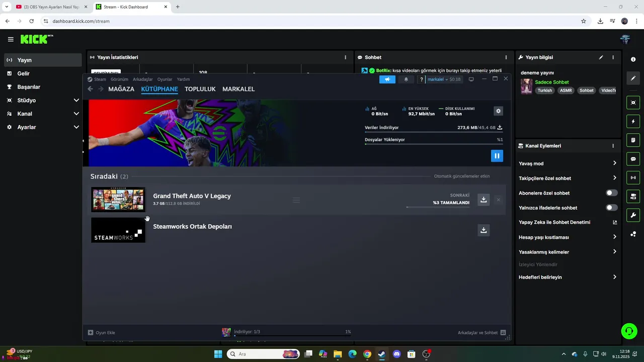644x362 pixels.
Task: Click the browser address bar
Action: 312,21
